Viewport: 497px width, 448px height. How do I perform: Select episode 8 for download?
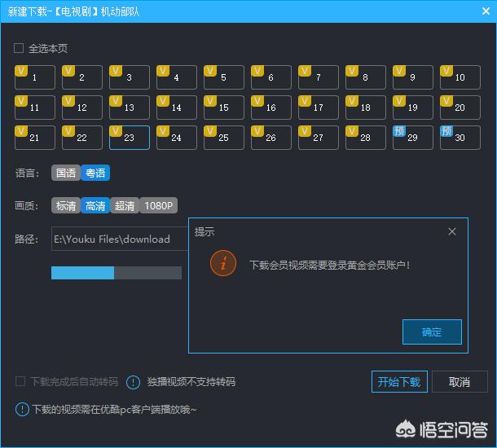(366, 77)
